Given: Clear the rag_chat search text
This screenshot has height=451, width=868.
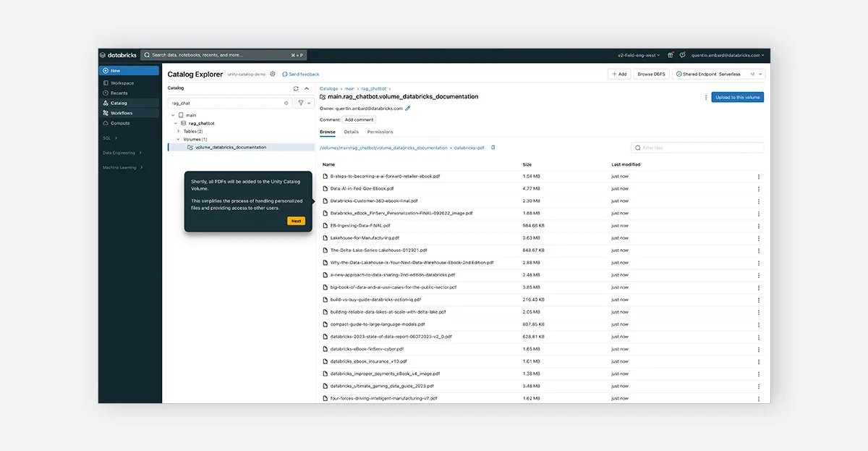Looking at the screenshot, I should click(x=286, y=104).
